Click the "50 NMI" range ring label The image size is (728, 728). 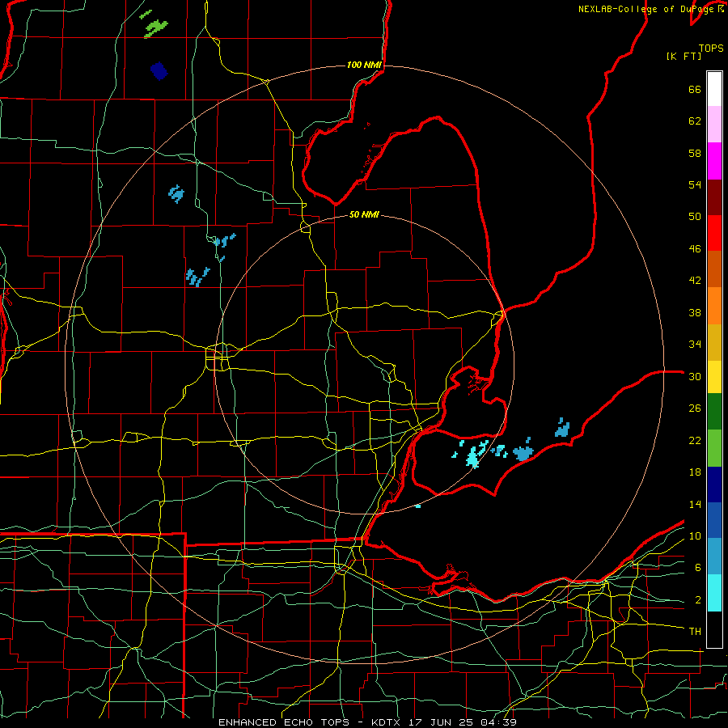point(364,214)
